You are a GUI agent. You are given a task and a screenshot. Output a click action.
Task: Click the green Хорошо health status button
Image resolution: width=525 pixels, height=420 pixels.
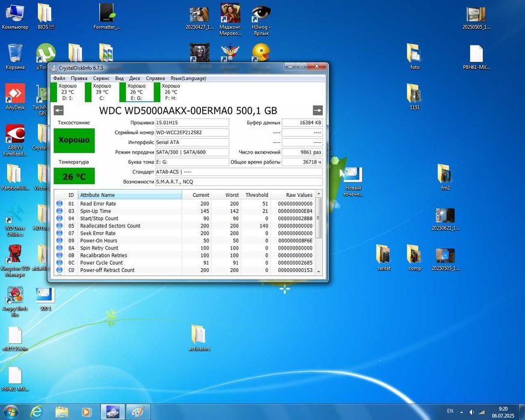coord(74,140)
